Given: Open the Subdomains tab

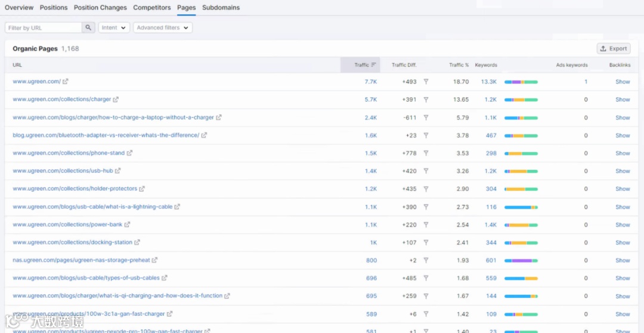Looking at the screenshot, I should pyautogui.click(x=221, y=7).
